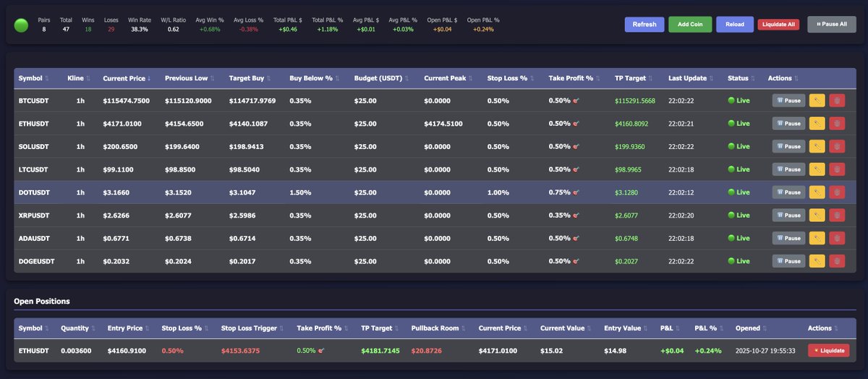Edit the ETHUSDT watchlist row settings

point(817,124)
